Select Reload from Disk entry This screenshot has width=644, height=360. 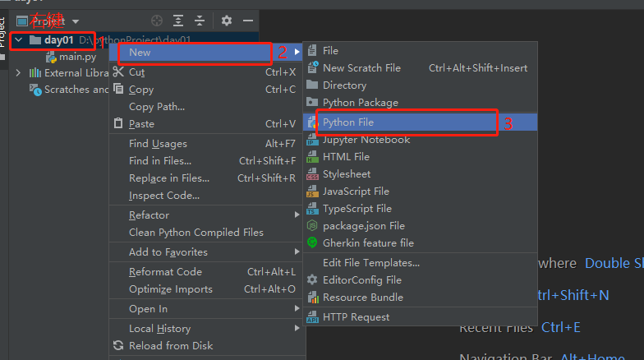[x=205, y=346]
